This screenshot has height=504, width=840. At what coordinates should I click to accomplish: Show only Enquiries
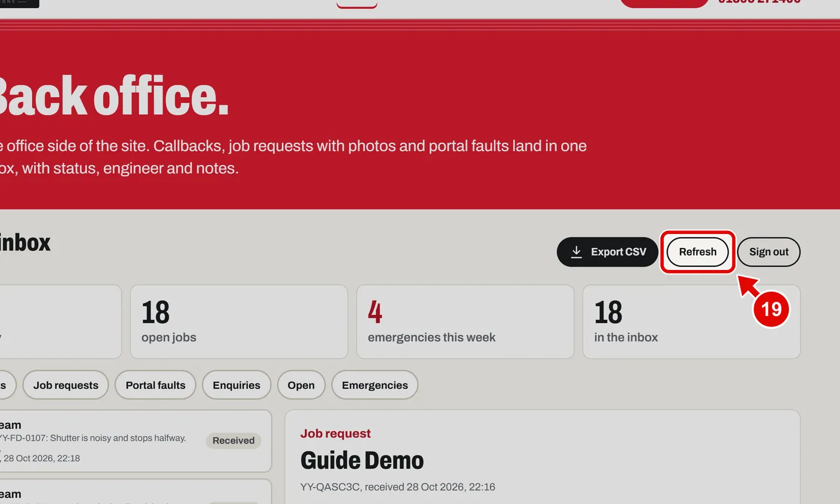236,385
